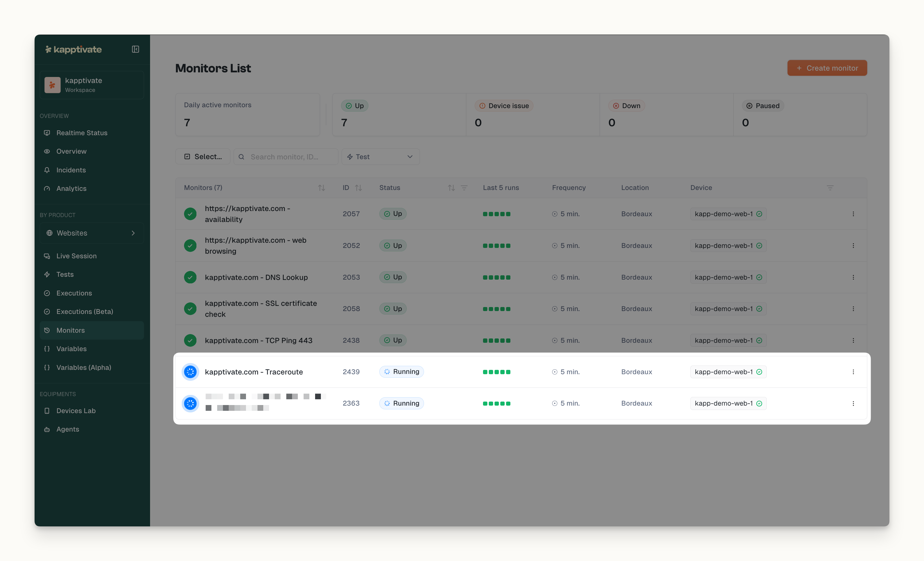This screenshot has width=924, height=561.
Task: Click the green check icon for TCP Ping 443
Action: pyautogui.click(x=190, y=340)
